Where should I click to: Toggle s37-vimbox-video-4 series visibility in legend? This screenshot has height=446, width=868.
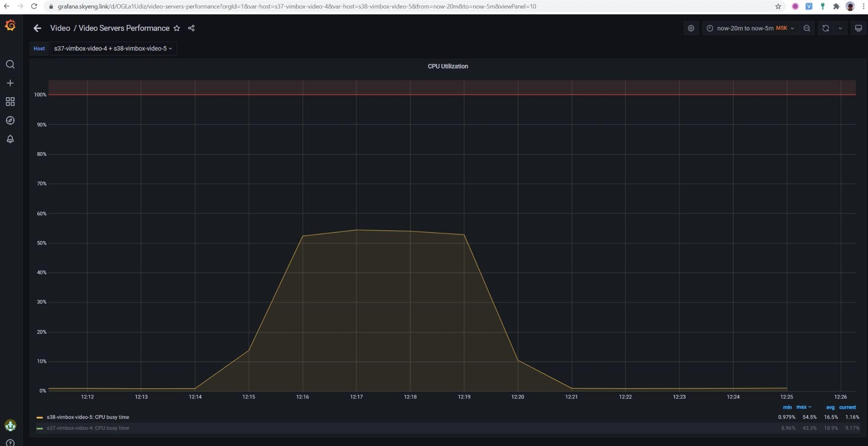tap(88, 428)
